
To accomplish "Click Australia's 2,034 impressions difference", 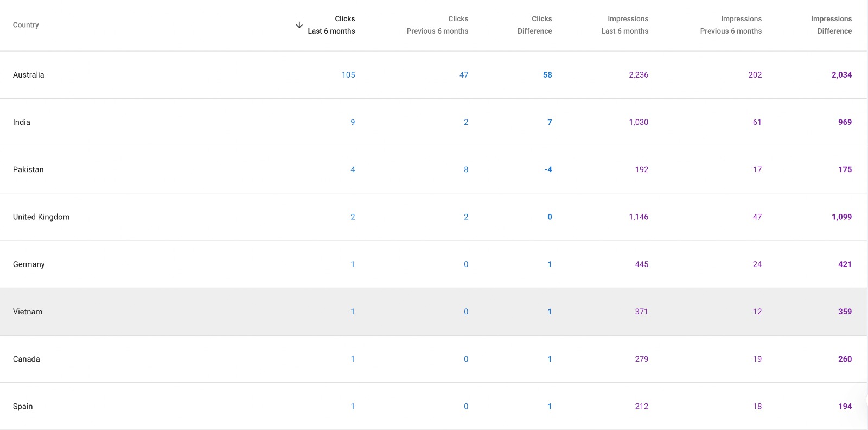I will click(x=841, y=75).
